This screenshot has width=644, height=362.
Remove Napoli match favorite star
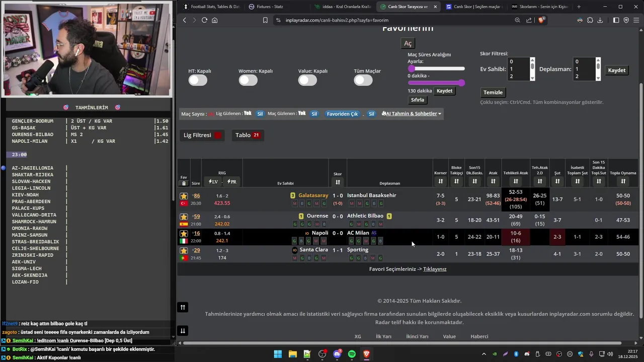[184, 233]
